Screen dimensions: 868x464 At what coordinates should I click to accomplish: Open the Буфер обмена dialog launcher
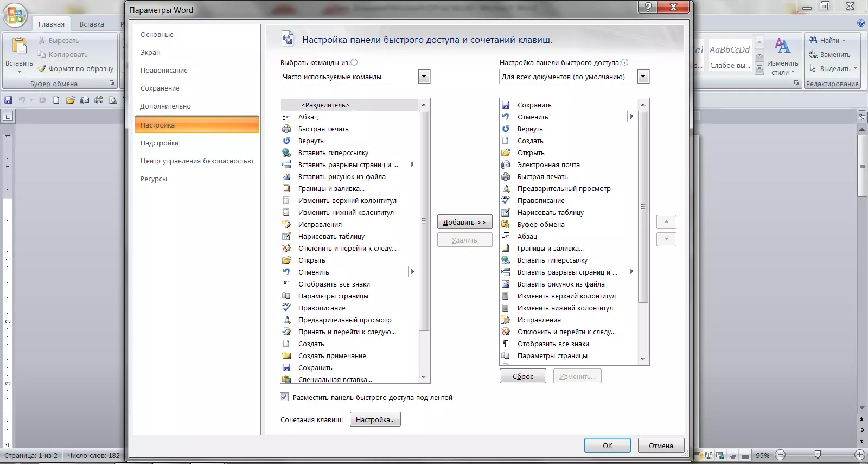112,83
